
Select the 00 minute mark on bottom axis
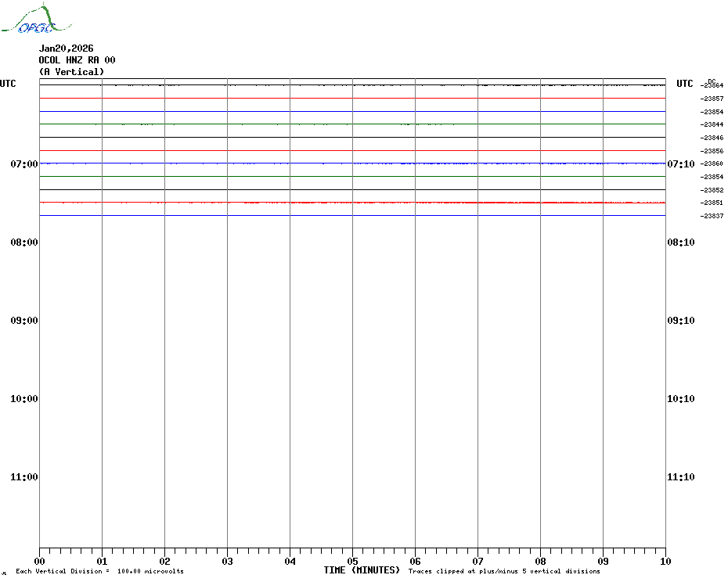coord(39,561)
